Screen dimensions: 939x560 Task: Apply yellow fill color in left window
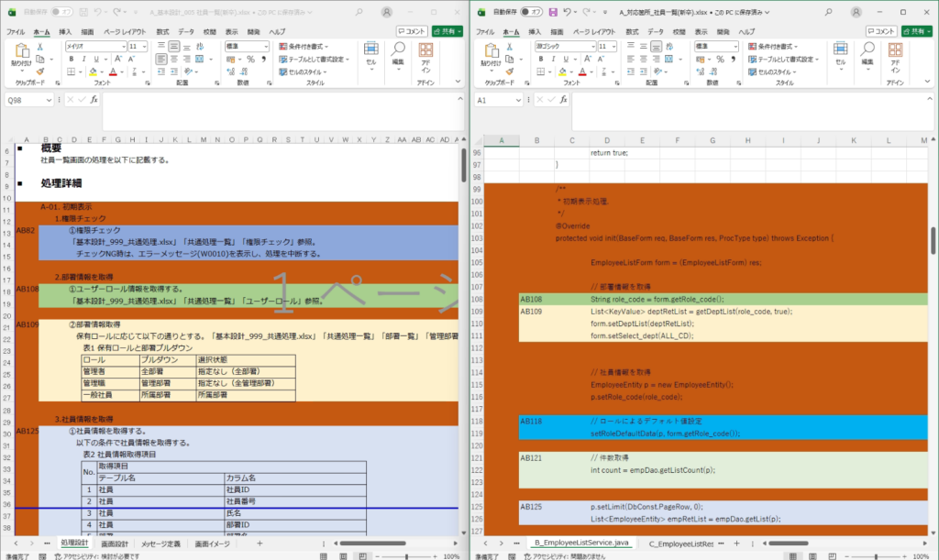click(93, 71)
